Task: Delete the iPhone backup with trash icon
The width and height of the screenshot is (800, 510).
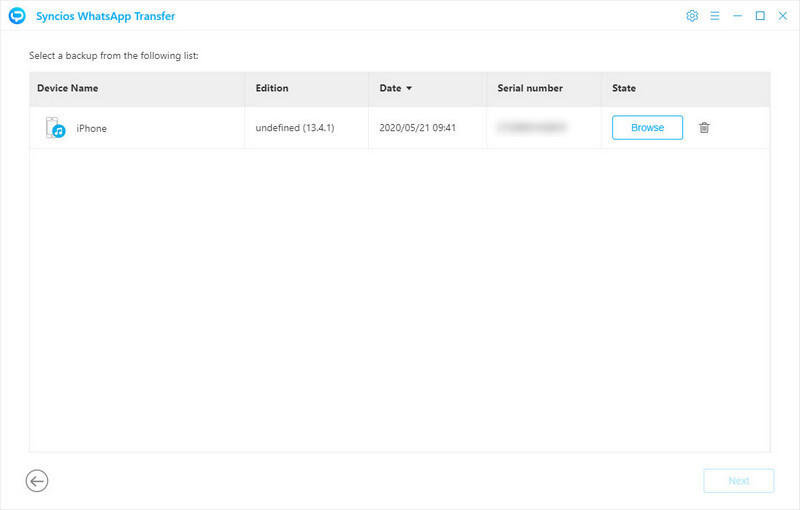Action: click(704, 128)
